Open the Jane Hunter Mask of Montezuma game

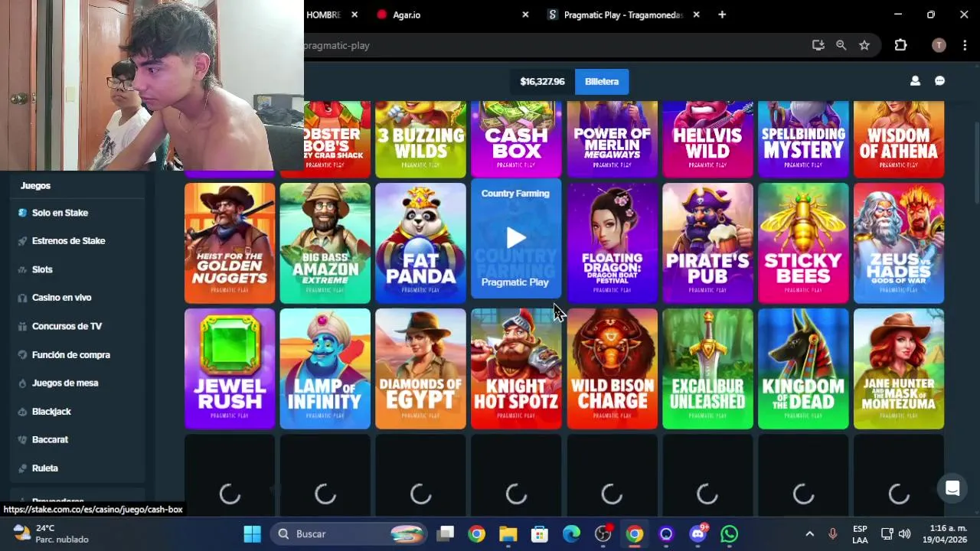(x=899, y=369)
